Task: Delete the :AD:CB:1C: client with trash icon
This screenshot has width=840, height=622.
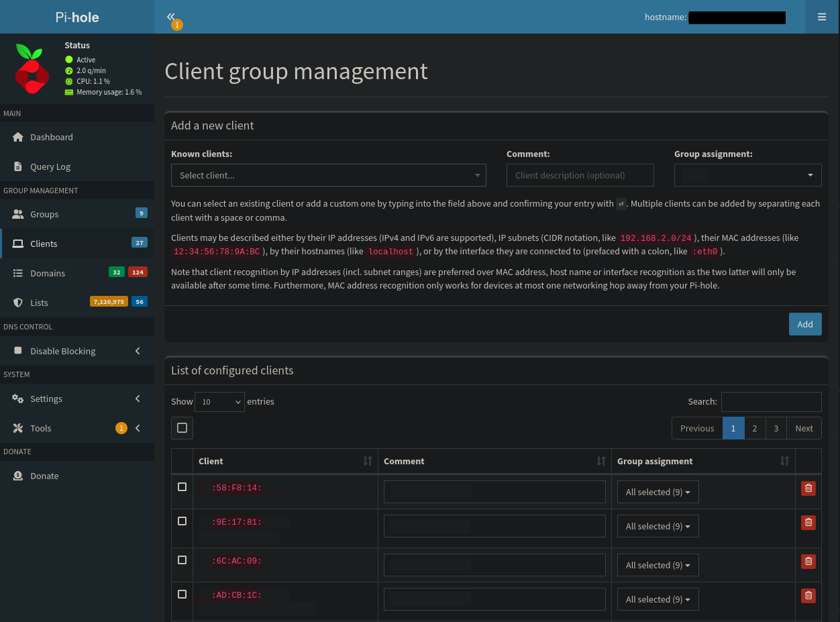Action: pos(808,594)
